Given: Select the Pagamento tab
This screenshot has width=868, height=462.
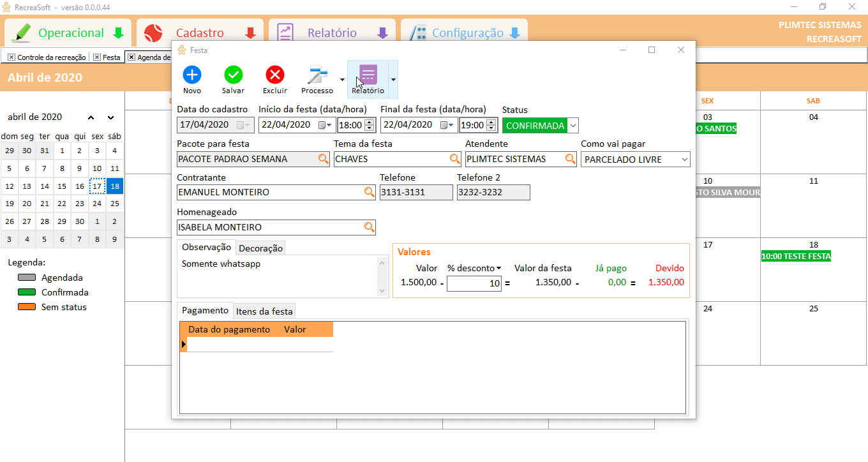Looking at the screenshot, I should [205, 310].
